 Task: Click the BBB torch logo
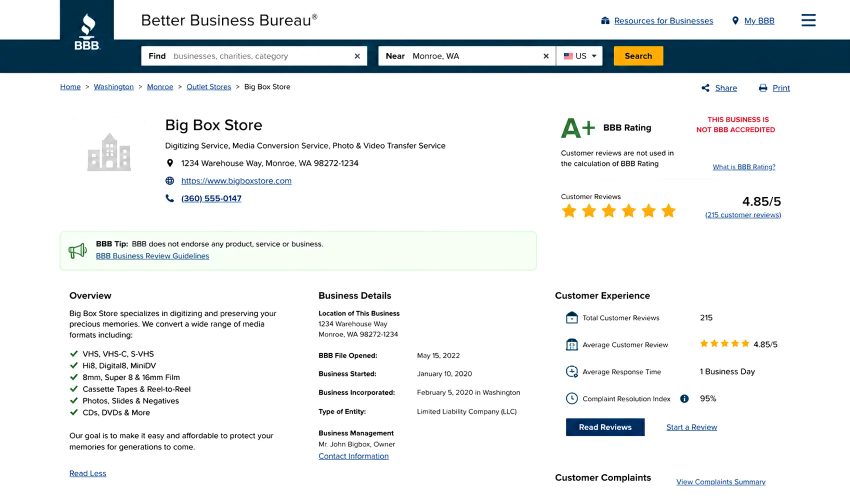[x=87, y=31]
